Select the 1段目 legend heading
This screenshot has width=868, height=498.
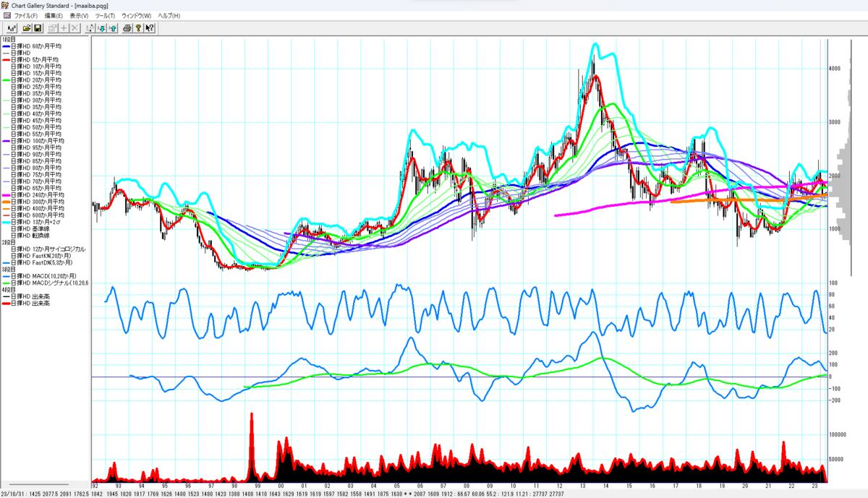[8, 40]
